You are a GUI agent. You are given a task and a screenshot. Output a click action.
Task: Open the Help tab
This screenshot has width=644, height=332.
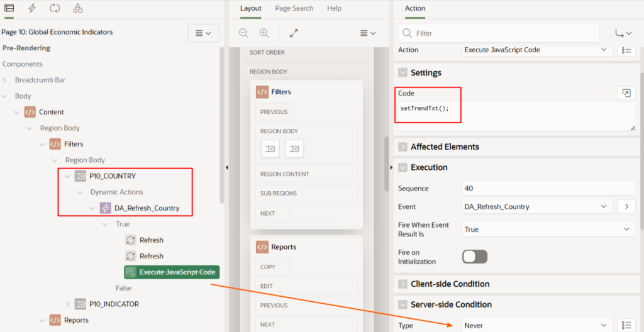334,8
